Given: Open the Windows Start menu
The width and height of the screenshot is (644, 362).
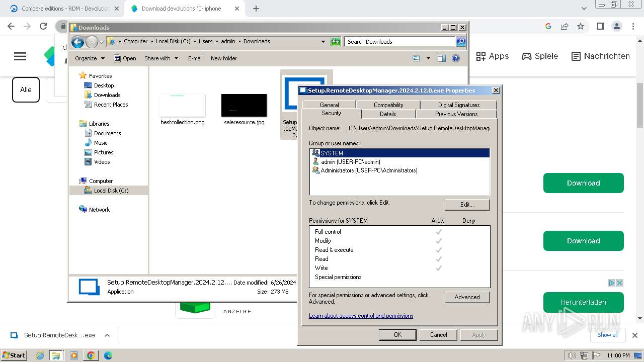Looking at the screenshot, I should (14, 355).
